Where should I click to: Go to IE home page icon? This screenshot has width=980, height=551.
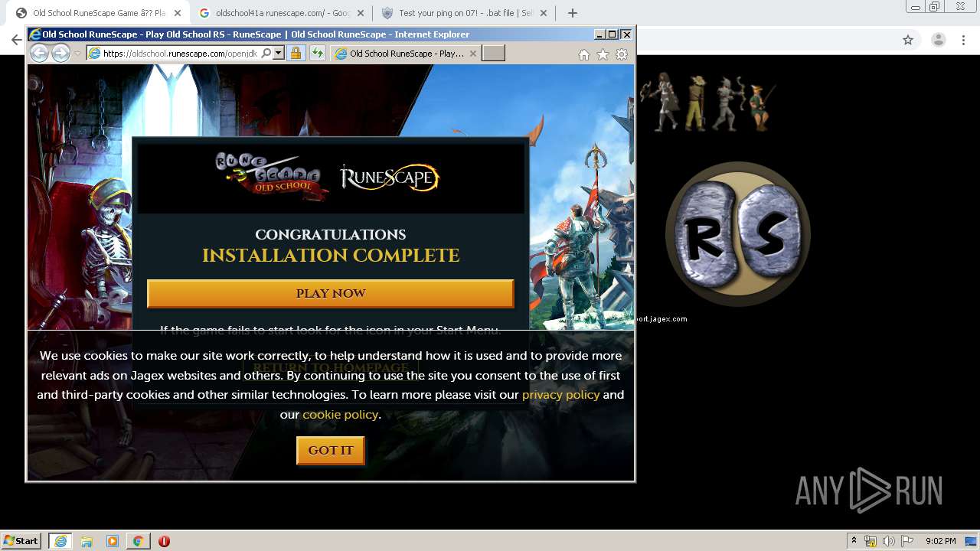click(x=584, y=54)
